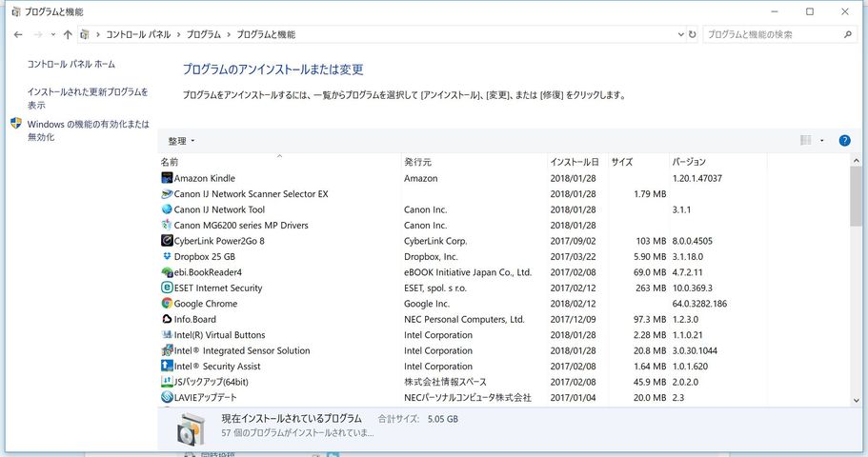
Task: Click version 1.20.1.47037 of Amazon Kindle
Action: 696,179
